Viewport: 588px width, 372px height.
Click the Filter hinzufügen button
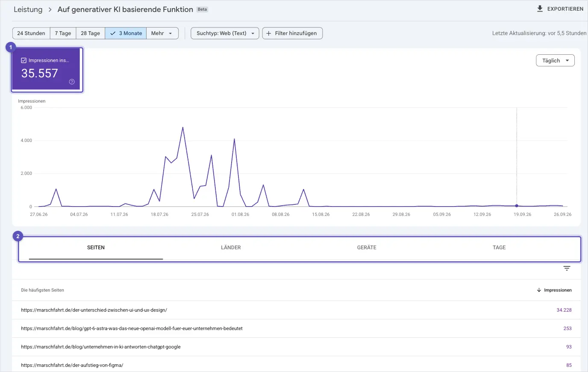292,33
